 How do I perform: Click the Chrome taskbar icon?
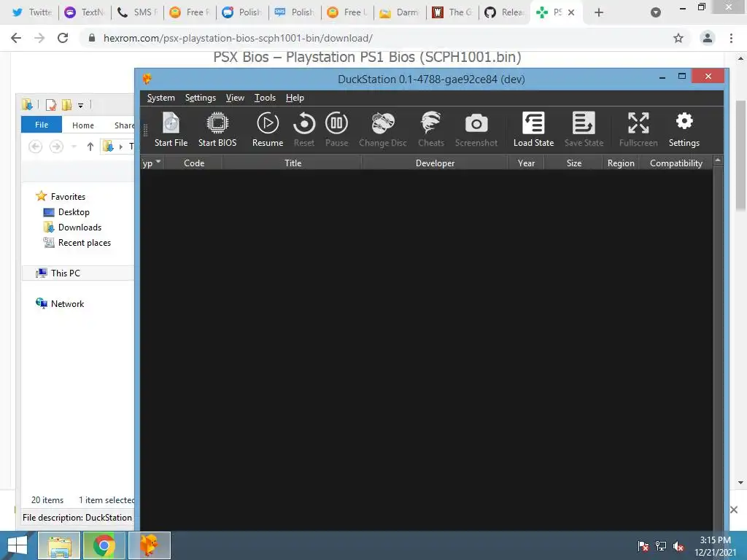pos(104,545)
